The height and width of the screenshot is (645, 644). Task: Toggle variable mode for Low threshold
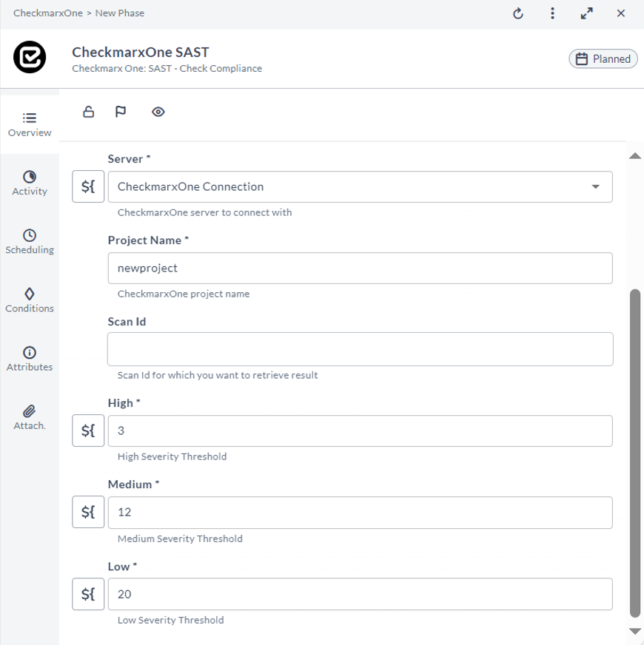coord(88,594)
